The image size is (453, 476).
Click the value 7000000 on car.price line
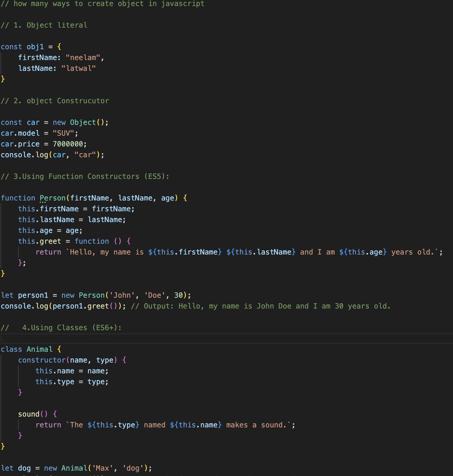pyautogui.click(x=68, y=144)
